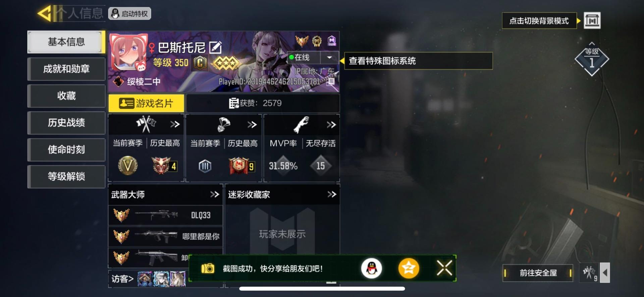Open the 历史战绩 tab
The width and height of the screenshot is (644, 297).
(x=66, y=123)
